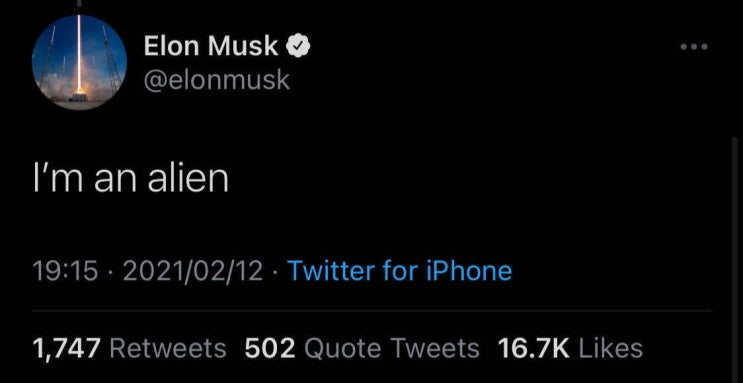View the 502 Quote Tweets list
Screen dimensions: 743x383
(362, 348)
